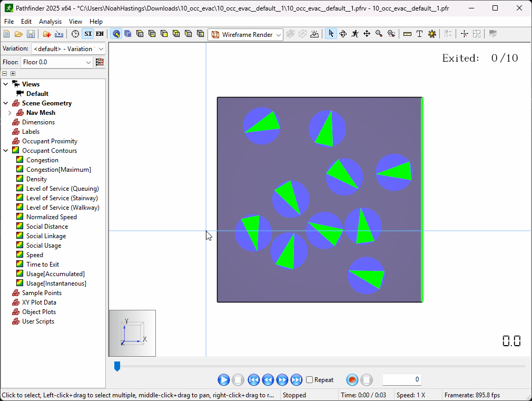Click the sunrise horizon toolbar icon
This screenshot has height=401, width=532.
[x=314, y=34]
